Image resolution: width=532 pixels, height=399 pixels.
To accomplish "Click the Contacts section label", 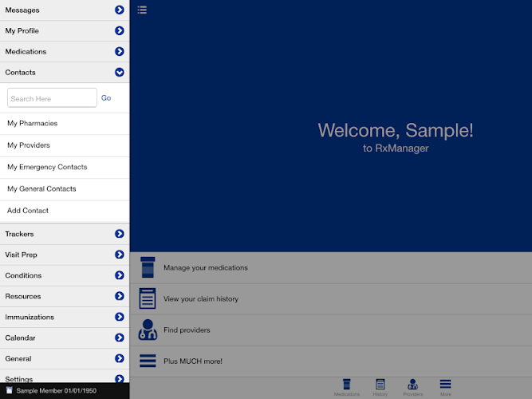I will [x=21, y=73].
